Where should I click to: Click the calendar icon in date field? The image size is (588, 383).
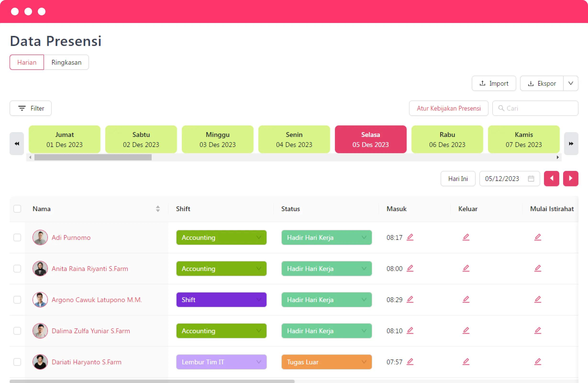tap(531, 179)
